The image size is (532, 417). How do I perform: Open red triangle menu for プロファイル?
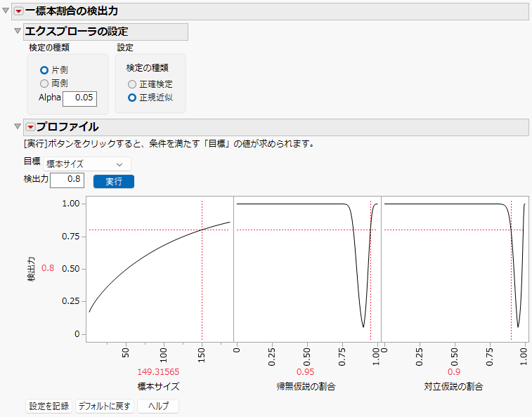30,127
